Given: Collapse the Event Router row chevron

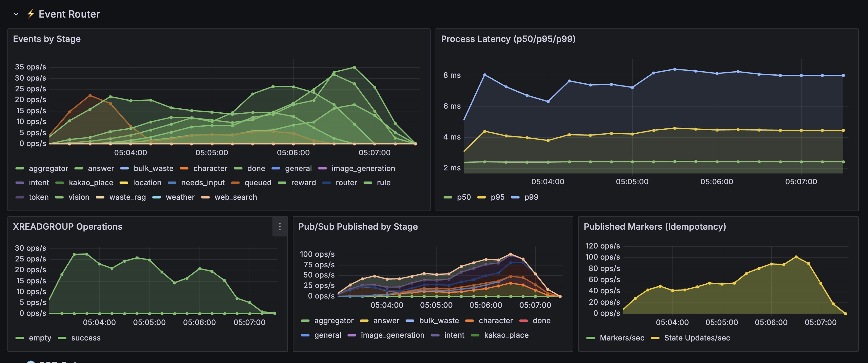Looking at the screenshot, I should [x=16, y=14].
